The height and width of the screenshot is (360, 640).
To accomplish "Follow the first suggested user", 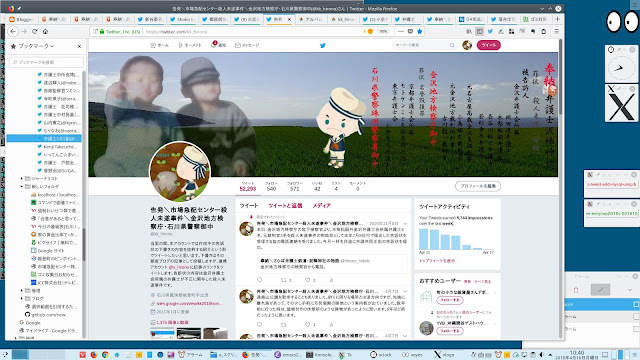I will coord(449,300).
